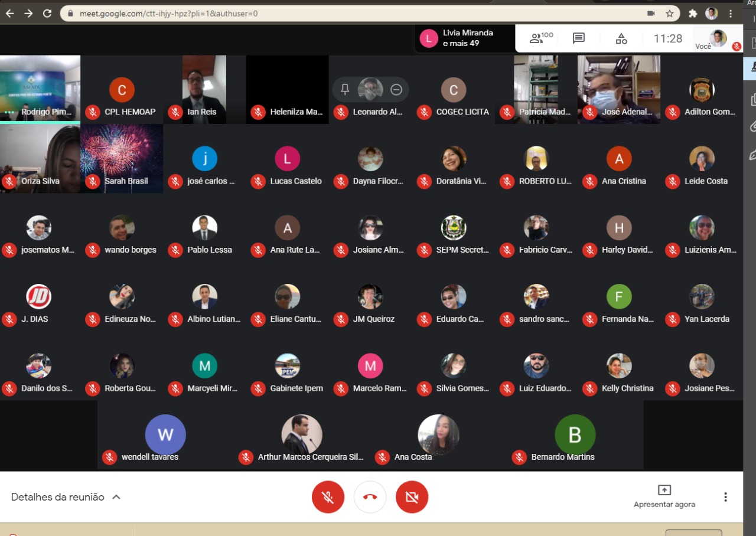Reload the Google Meet page
This screenshot has height=536, width=756.
pyautogui.click(x=47, y=13)
